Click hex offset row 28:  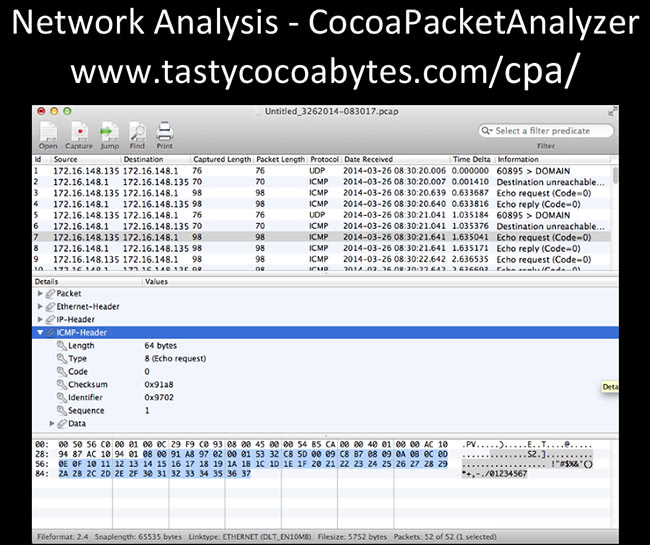[42, 454]
